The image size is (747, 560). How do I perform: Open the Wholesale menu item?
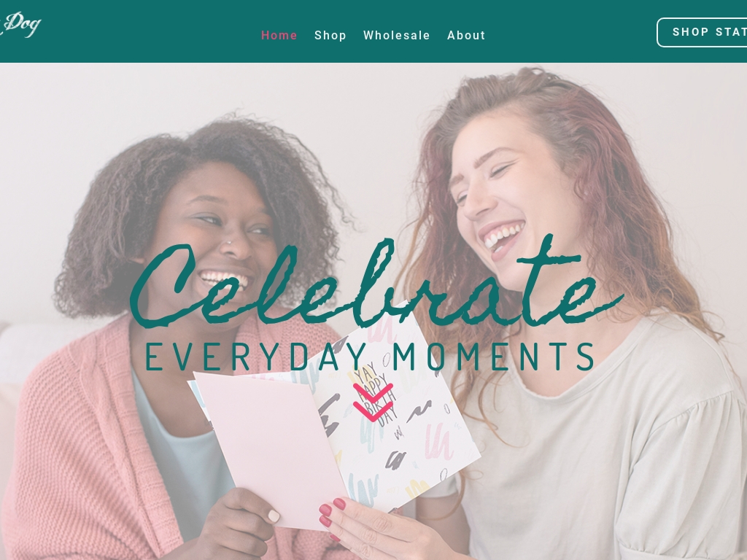click(x=396, y=35)
